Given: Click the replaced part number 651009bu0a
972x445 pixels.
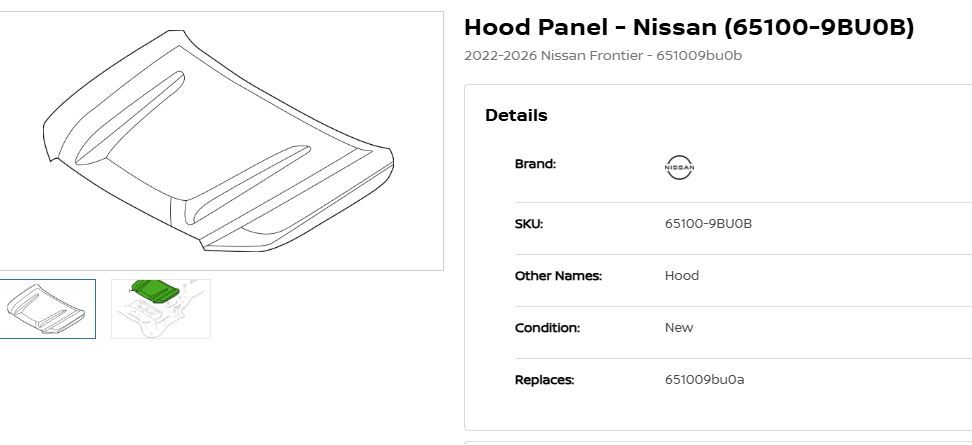Looking at the screenshot, I should [x=704, y=380].
